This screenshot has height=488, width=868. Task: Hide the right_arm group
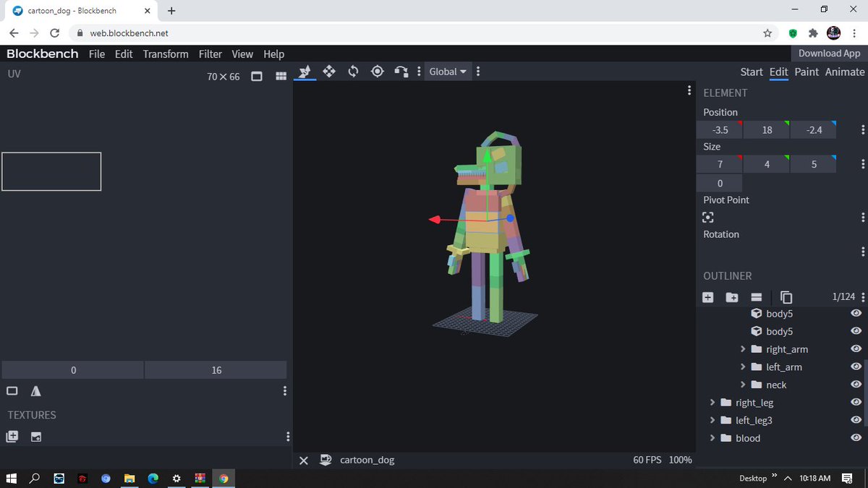point(856,349)
